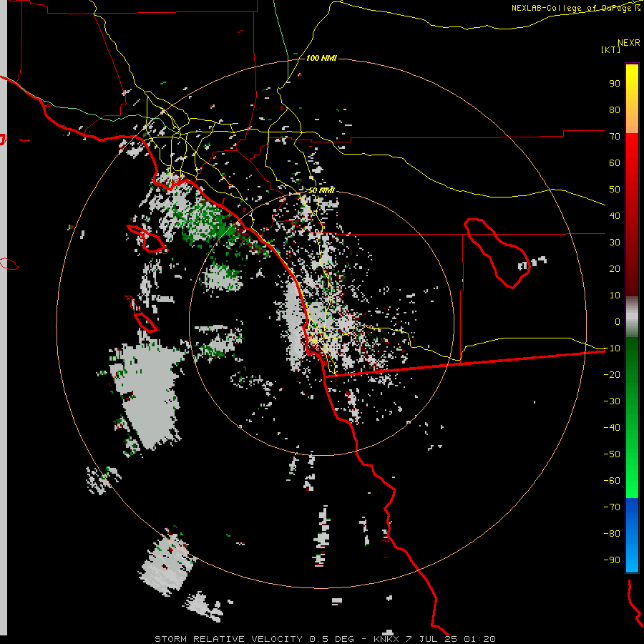Click the -60 value on velocity scale
644x644 pixels.
click(612, 481)
